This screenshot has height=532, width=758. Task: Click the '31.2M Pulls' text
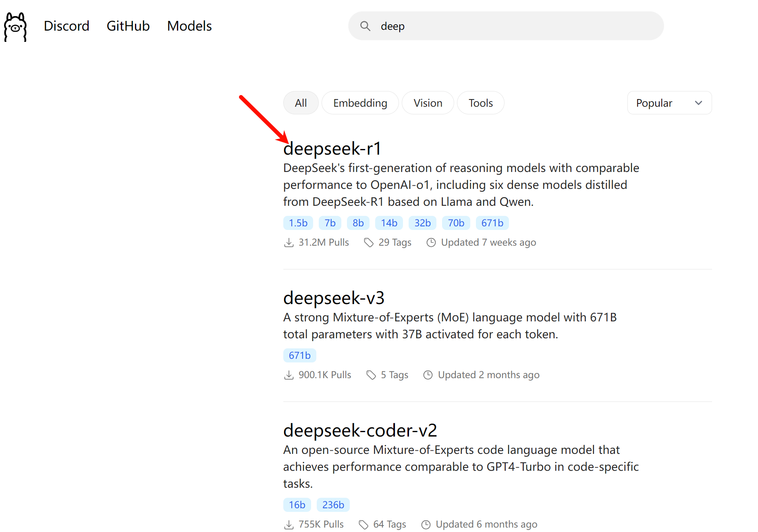(324, 242)
